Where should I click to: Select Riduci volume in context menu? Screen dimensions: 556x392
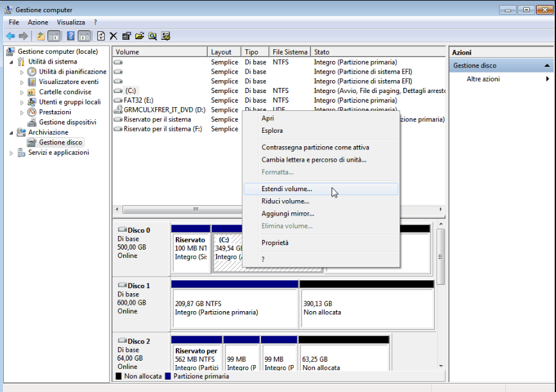(x=285, y=201)
